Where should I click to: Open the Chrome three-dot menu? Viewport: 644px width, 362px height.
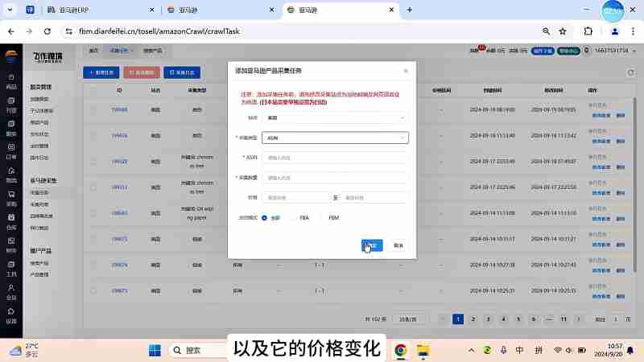pyautogui.click(x=633, y=31)
